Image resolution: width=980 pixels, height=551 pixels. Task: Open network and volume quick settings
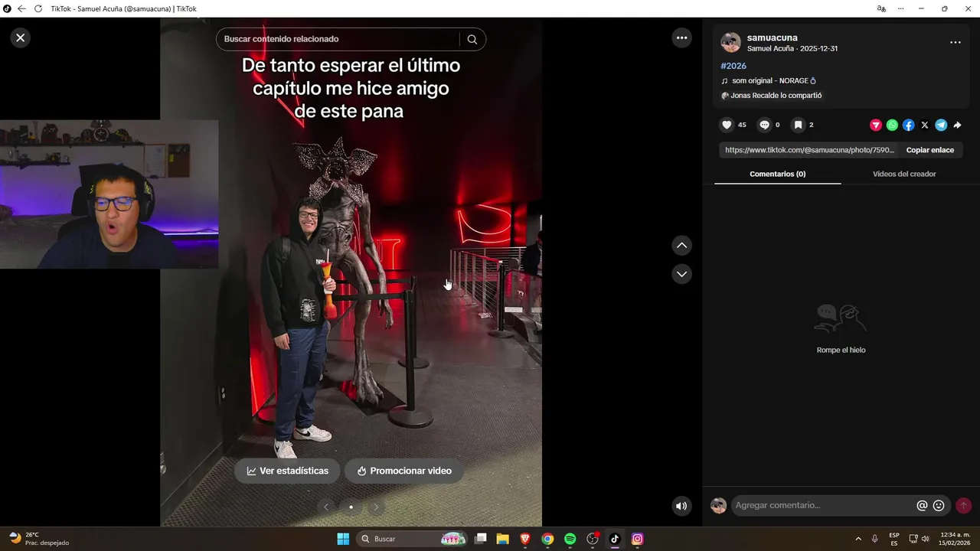[x=919, y=539]
